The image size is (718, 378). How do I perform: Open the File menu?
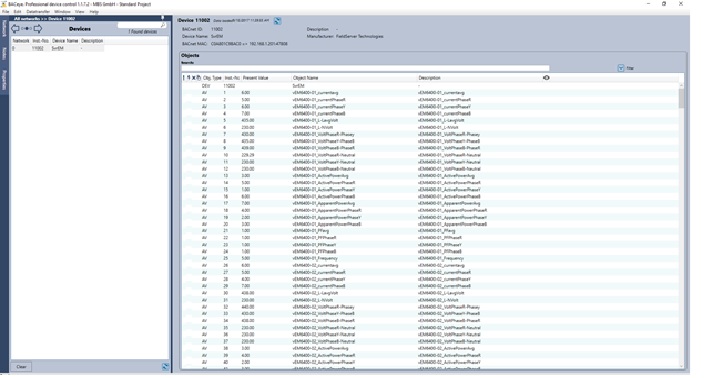tap(5, 11)
